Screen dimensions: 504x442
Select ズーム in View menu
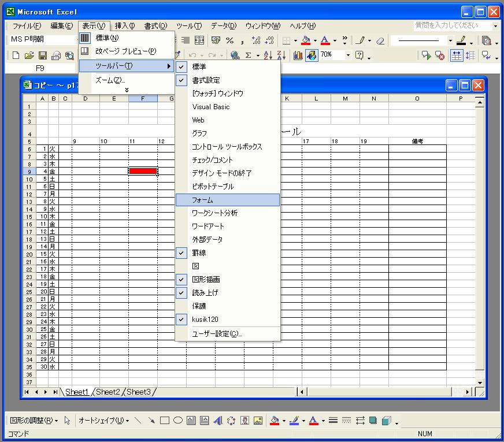(x=127, y=80)
